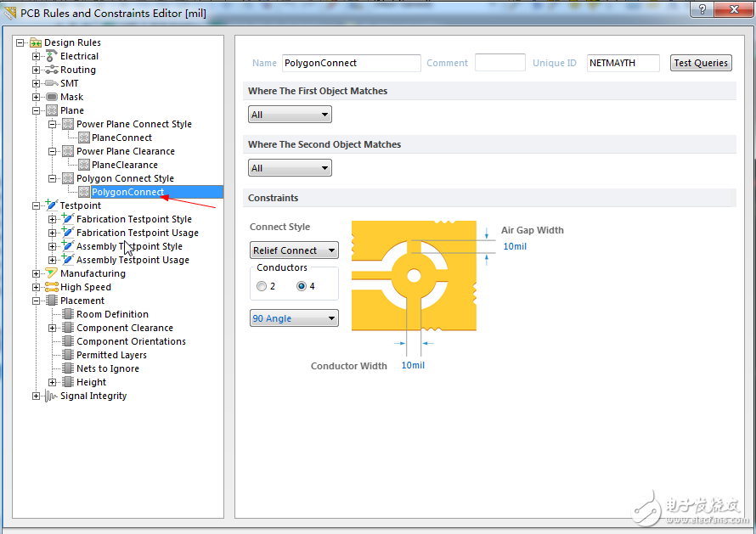Click the Electrical category icon
756x534 pixels.
click(52, 56)
